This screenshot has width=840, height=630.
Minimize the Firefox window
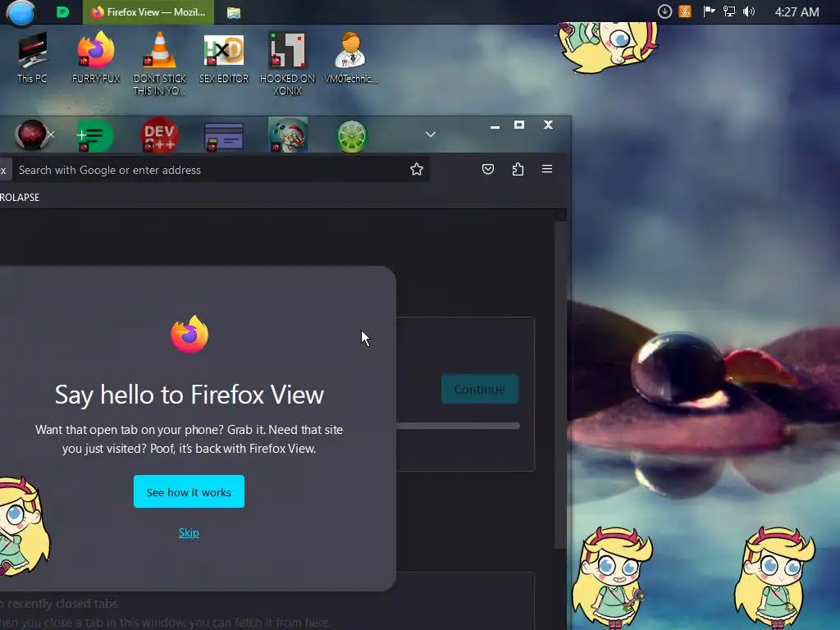(495, 126)
